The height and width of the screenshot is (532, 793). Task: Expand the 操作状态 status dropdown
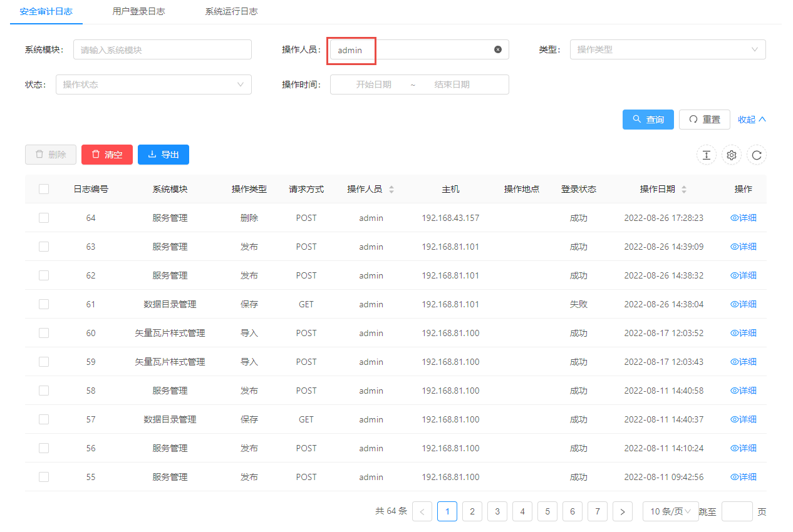153,84
